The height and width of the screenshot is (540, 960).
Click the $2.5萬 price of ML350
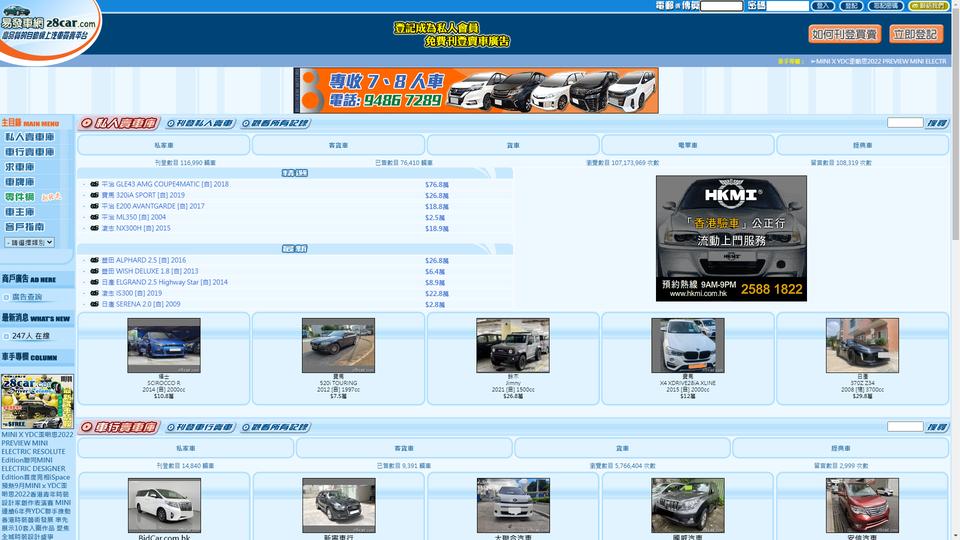point(435,217)
